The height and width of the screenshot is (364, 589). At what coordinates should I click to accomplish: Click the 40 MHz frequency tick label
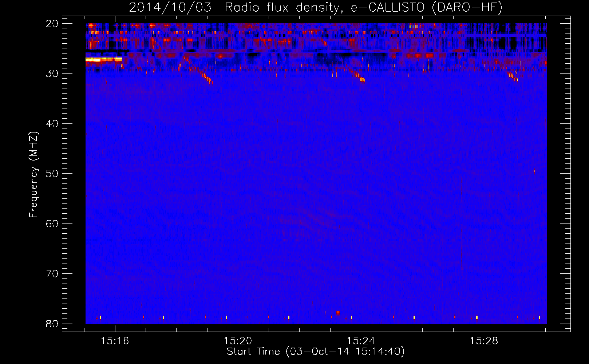[52, 124]
